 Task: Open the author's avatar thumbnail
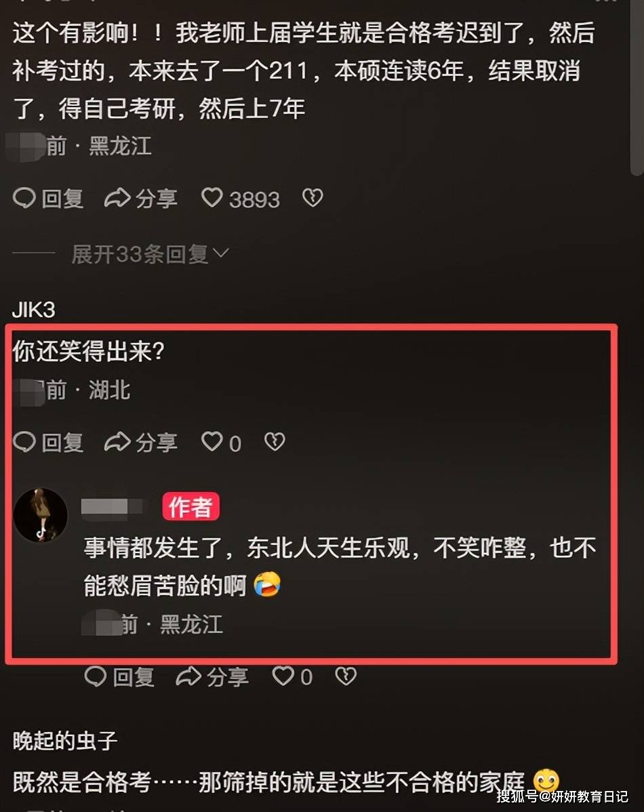[41, 515]
